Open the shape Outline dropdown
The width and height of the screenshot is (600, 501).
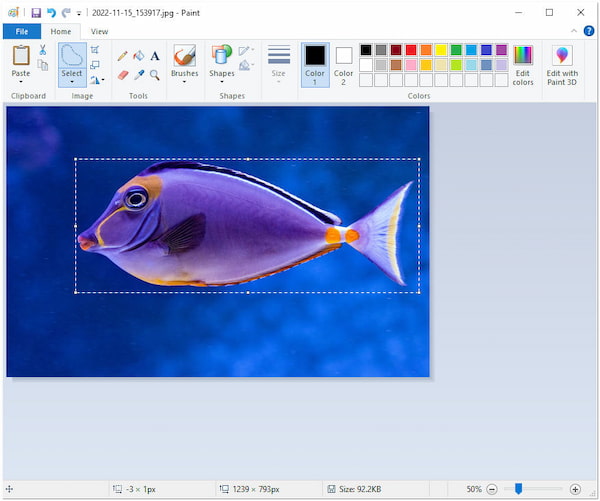pos(246,51)
